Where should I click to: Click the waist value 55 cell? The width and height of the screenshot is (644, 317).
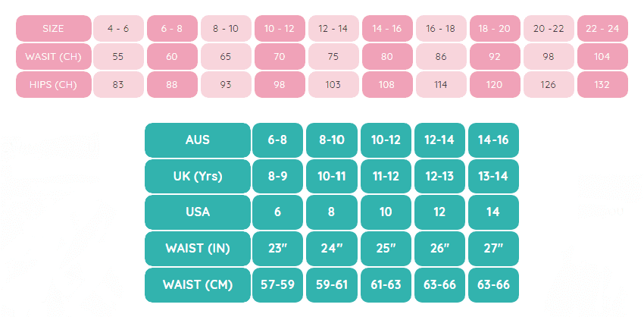118,56
